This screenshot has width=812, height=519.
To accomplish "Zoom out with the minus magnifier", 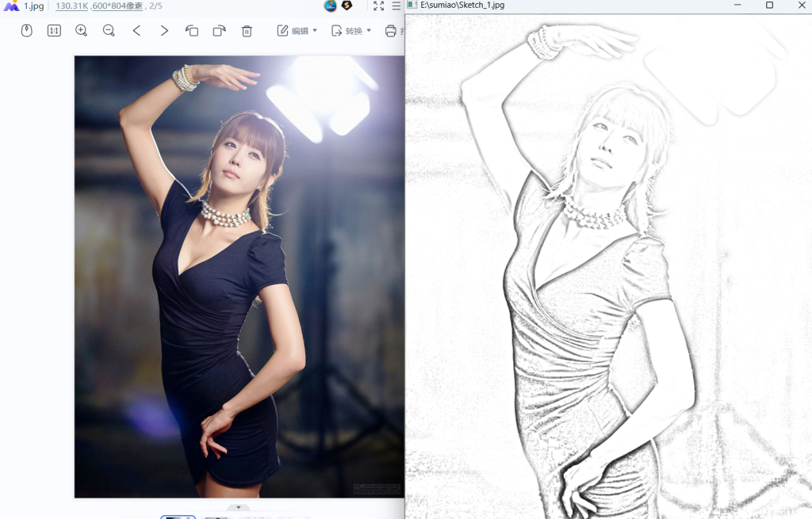I will [109, 31].
